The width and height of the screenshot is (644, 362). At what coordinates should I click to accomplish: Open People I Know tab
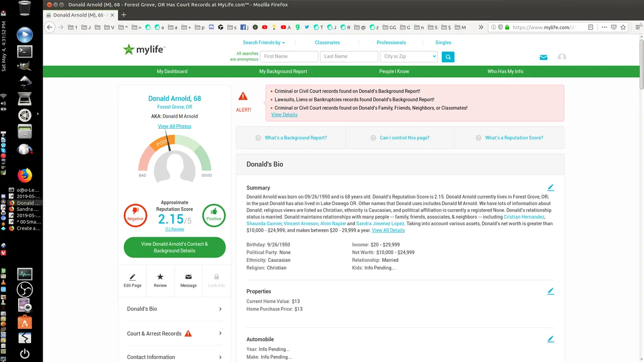click(x=394, y=71)
